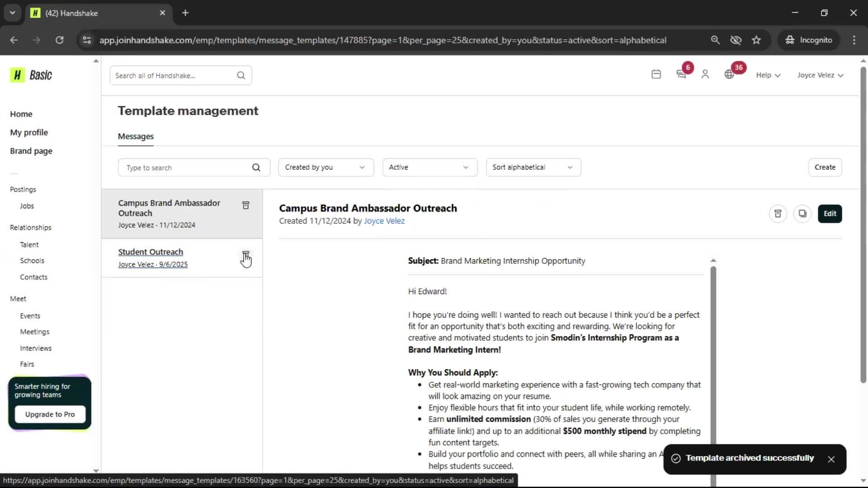This screenshot has height=488, width=868.
Task: Open a new browser tab
Action: click(185, 13)
